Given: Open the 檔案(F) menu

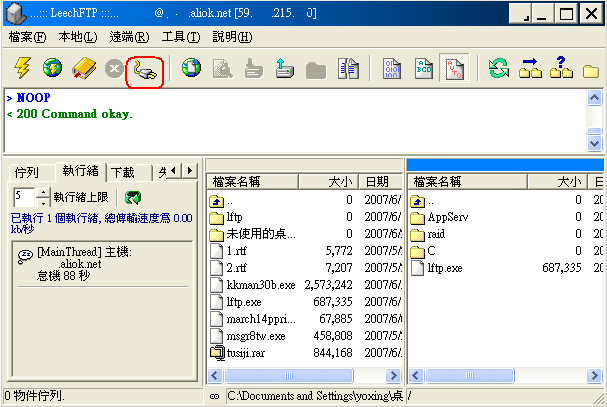Looking at the screenshot, I should coord(27,37).
